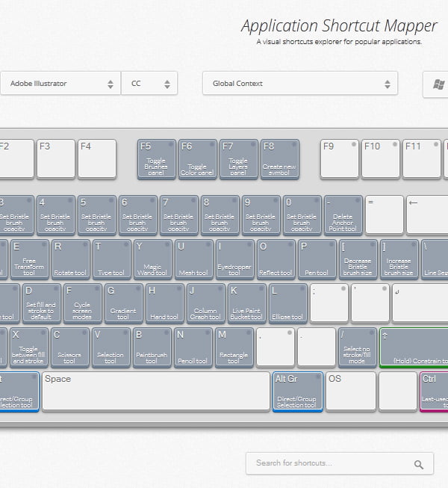Viewport: 448px width, 488px height.
Task: Select the N Pencil tool key
Action: 193,348
